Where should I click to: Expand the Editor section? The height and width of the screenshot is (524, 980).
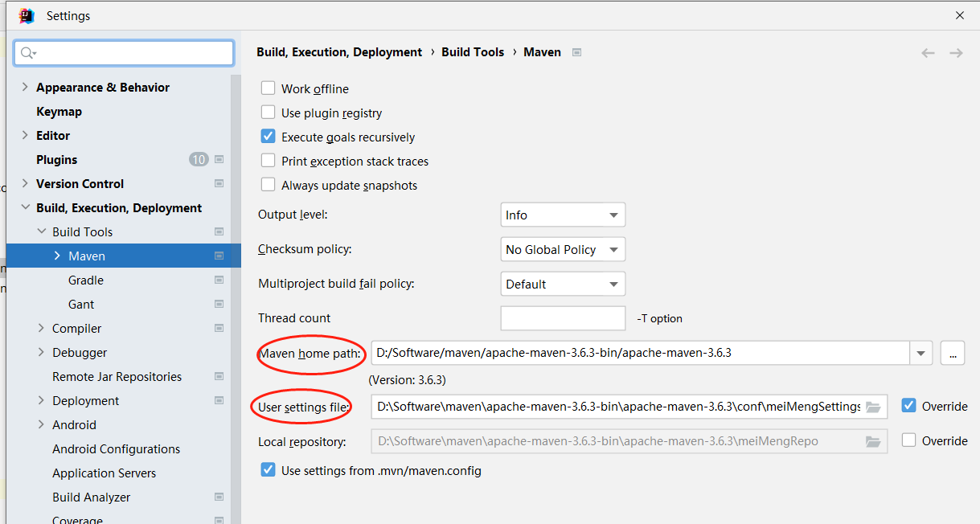[25, 135]
